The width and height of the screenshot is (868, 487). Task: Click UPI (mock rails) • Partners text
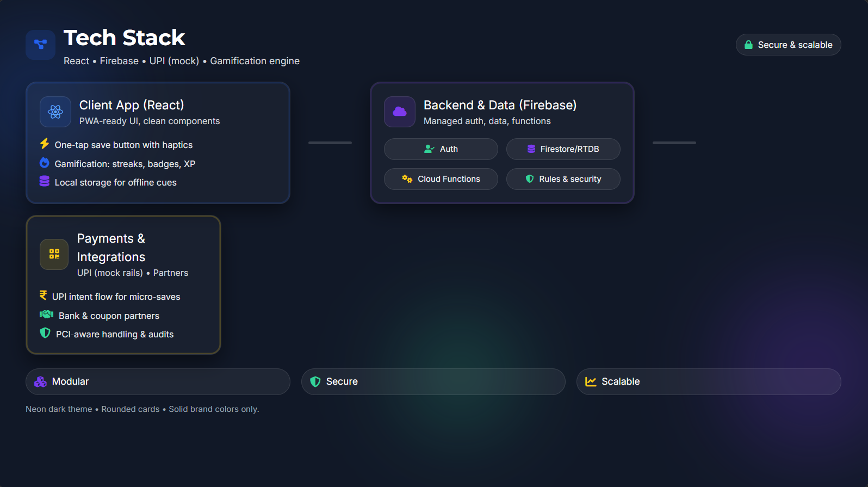click(133, 273)
